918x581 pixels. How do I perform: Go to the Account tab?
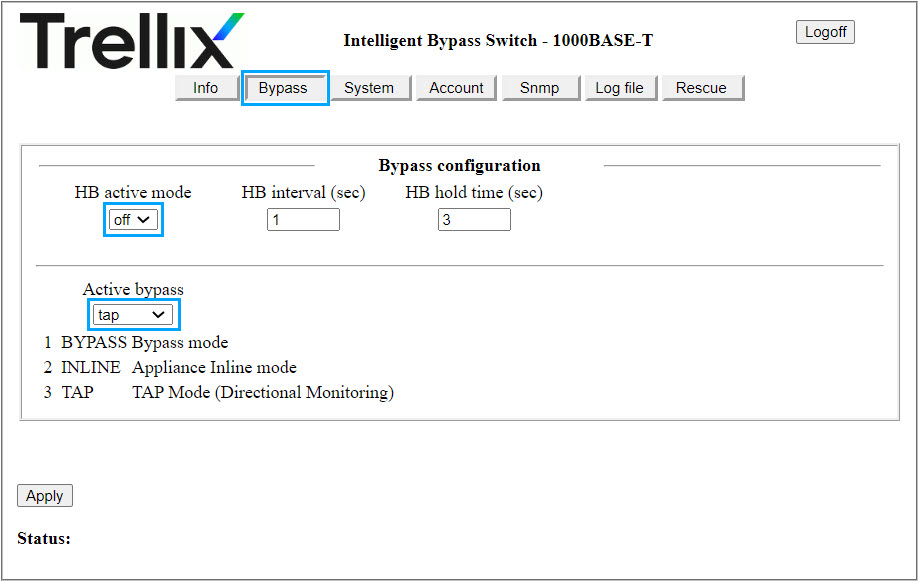click(456, 88)
